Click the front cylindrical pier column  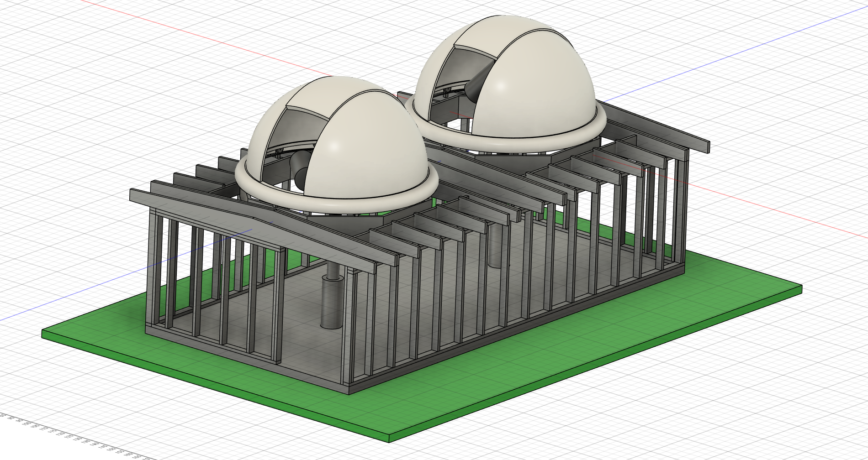coord(331,297)
